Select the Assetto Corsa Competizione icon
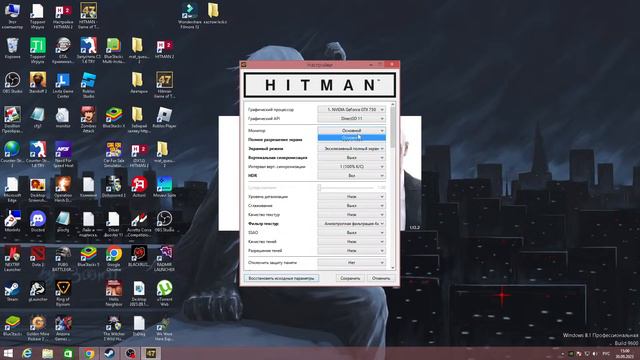 point(139,224)
